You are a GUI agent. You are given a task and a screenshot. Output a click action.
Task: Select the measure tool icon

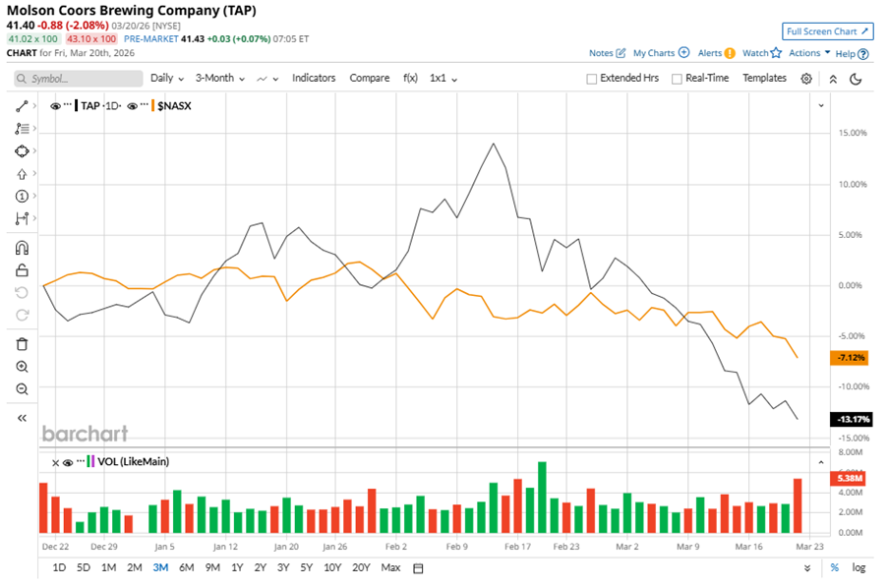click(22, 218)
